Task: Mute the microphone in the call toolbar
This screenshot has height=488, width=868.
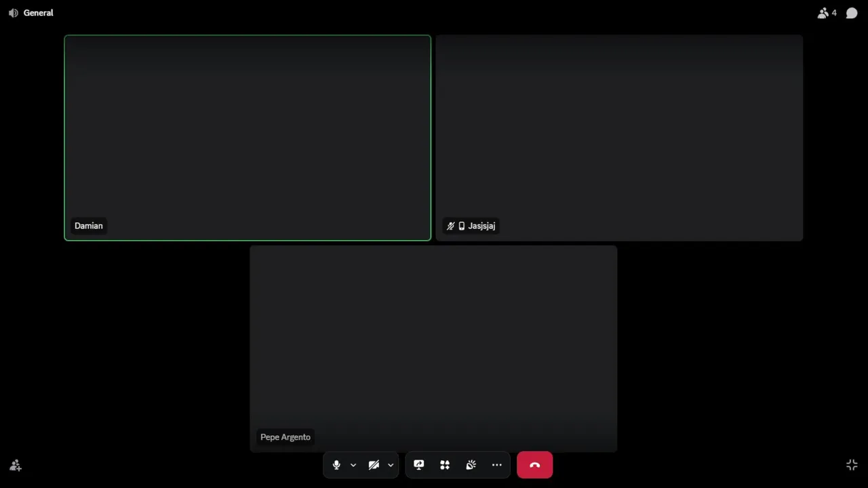Action: click(x=336, y=465)
